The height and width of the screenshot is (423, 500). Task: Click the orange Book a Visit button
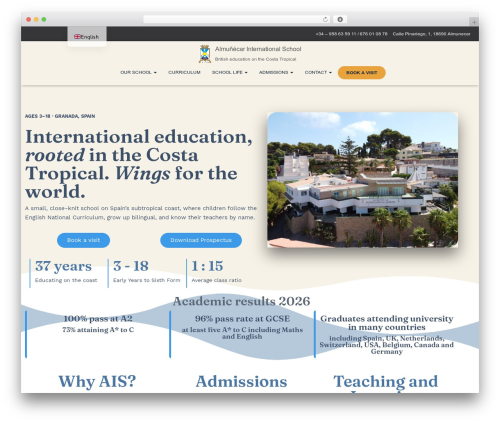click(362, 73)
